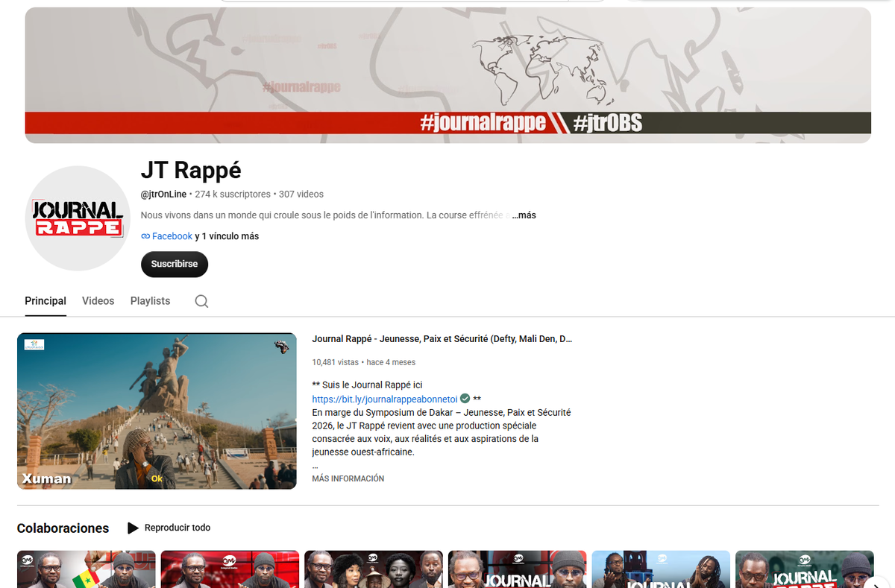Open the Facebook link
This screenshot has width=895, height=588.
tap(172, 236)
